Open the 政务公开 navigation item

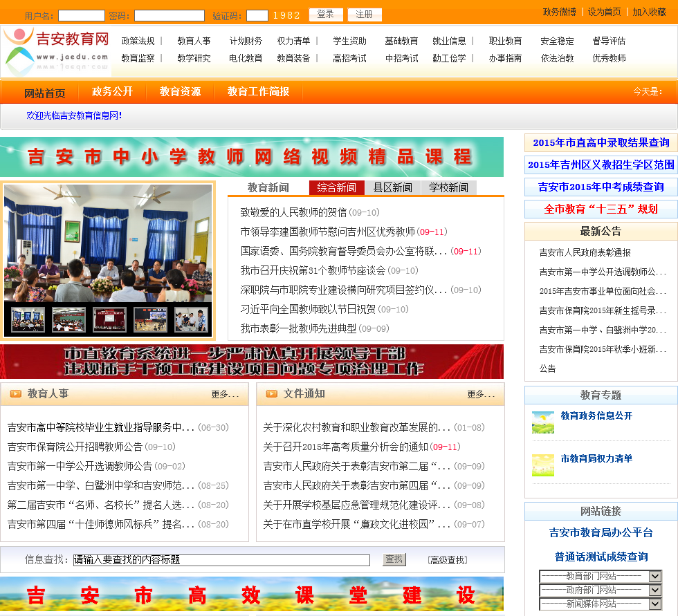coord(112,91)
